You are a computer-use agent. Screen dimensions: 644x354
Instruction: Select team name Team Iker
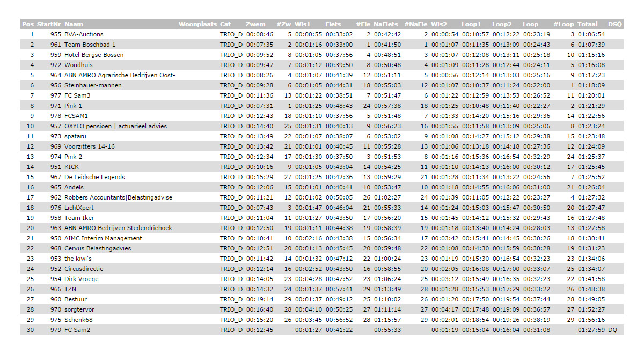coord(79,218)
